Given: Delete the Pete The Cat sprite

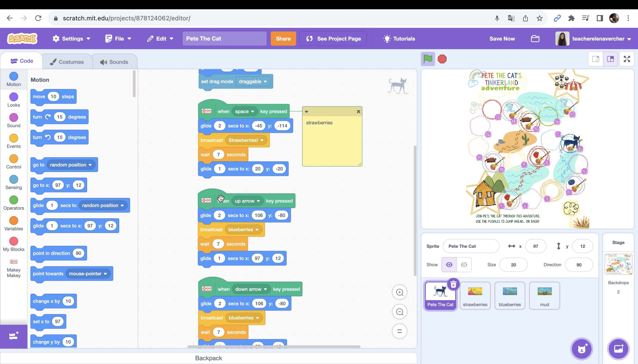Looking at the screenshot, I should click(453, 285).
